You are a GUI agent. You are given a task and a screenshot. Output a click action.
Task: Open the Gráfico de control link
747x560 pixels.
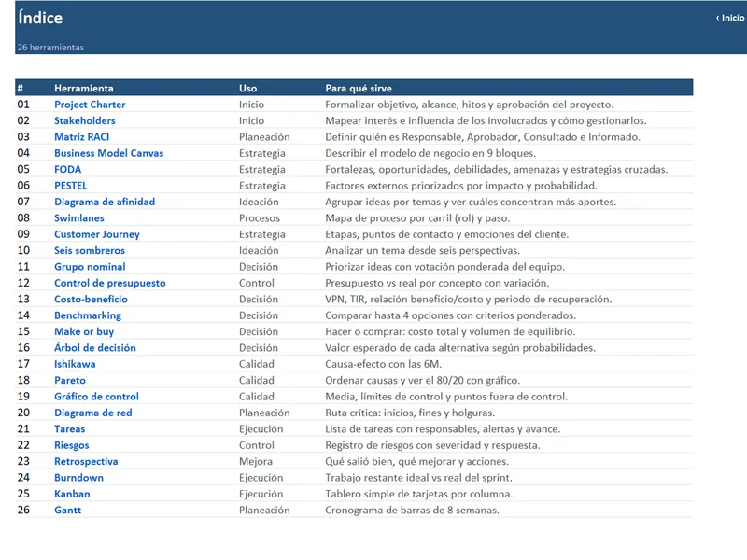click(96, 396)
